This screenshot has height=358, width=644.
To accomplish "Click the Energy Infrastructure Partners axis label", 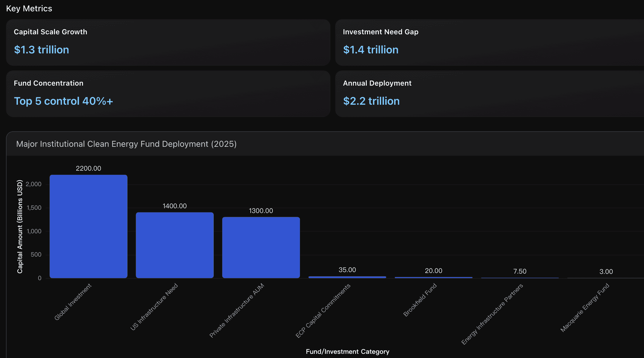I will click(x=492, y=314).
